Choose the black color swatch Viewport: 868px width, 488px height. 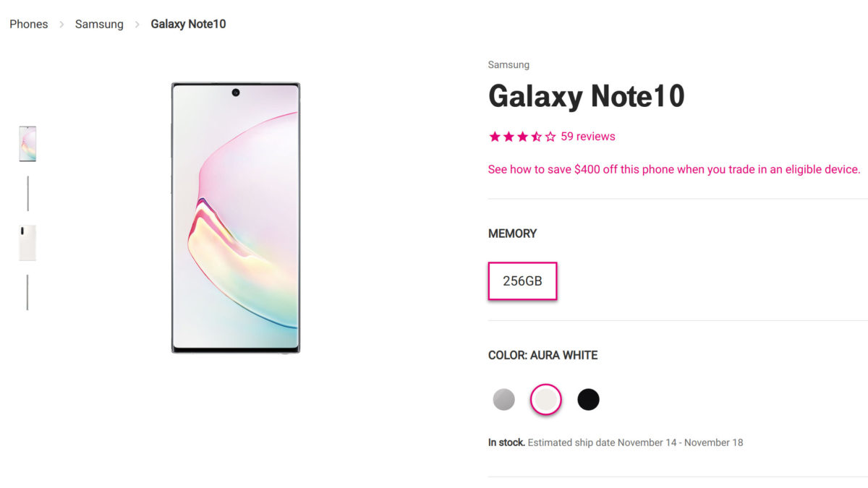tap(588, 399)
